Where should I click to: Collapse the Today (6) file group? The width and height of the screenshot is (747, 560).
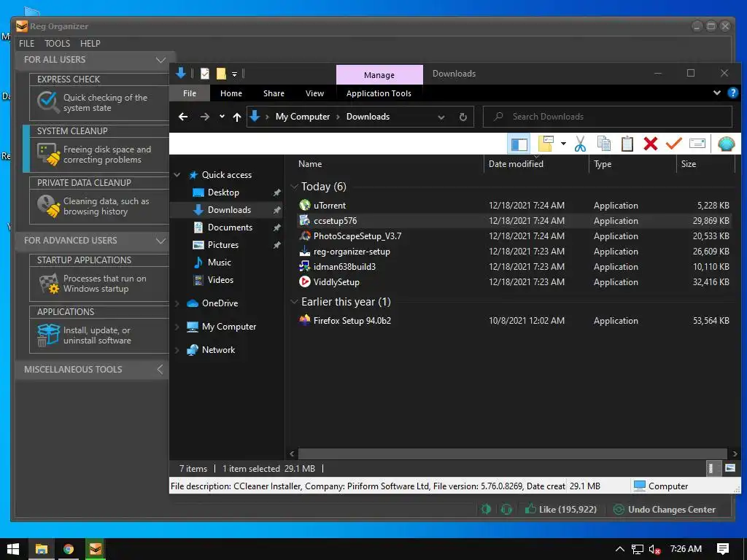(295, 186)
